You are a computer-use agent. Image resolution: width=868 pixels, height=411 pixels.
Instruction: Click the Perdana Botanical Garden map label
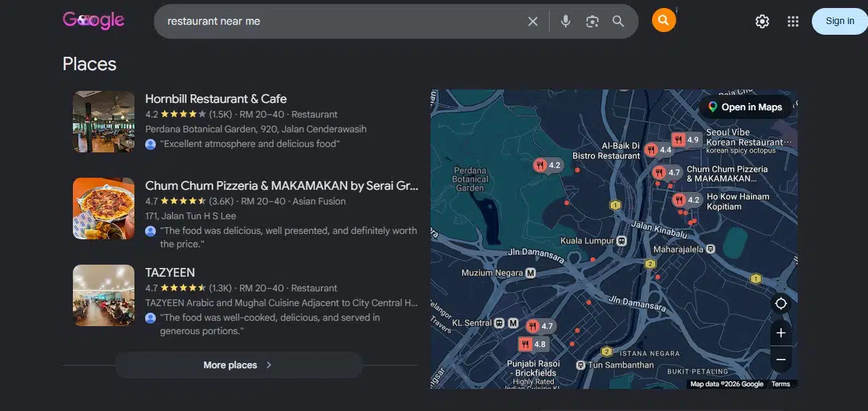pyautogui.click(x=470, y=179)
